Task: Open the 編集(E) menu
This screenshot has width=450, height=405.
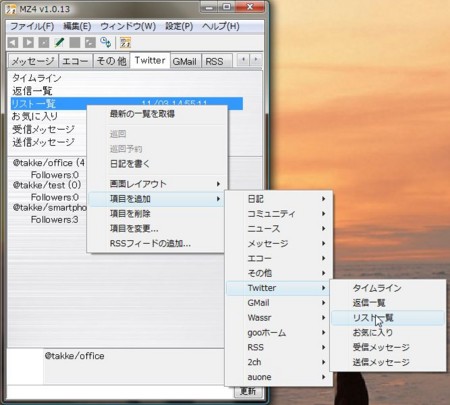Action: (x=77, y=26)
